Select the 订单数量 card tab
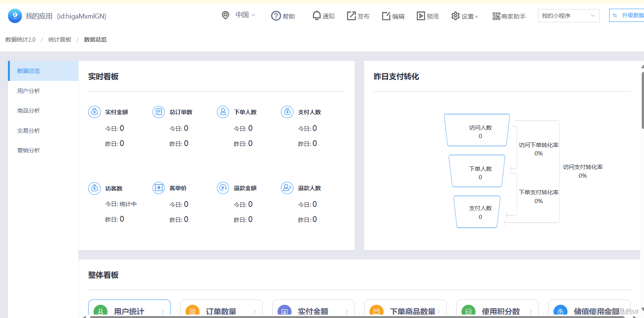Image resolution: width=644 pixels, height=318 pixels. [221, 308]
